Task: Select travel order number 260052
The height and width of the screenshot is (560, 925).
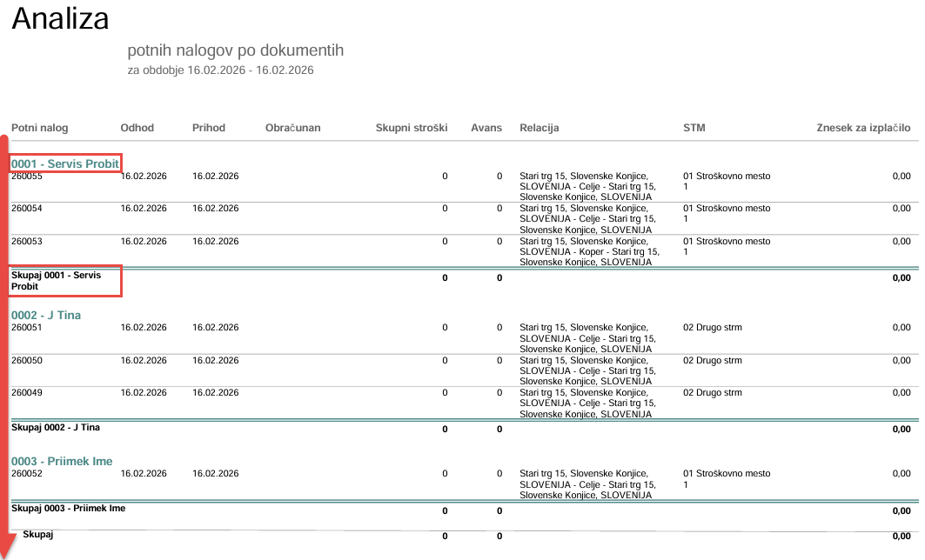Action: [x=27, y=474]
